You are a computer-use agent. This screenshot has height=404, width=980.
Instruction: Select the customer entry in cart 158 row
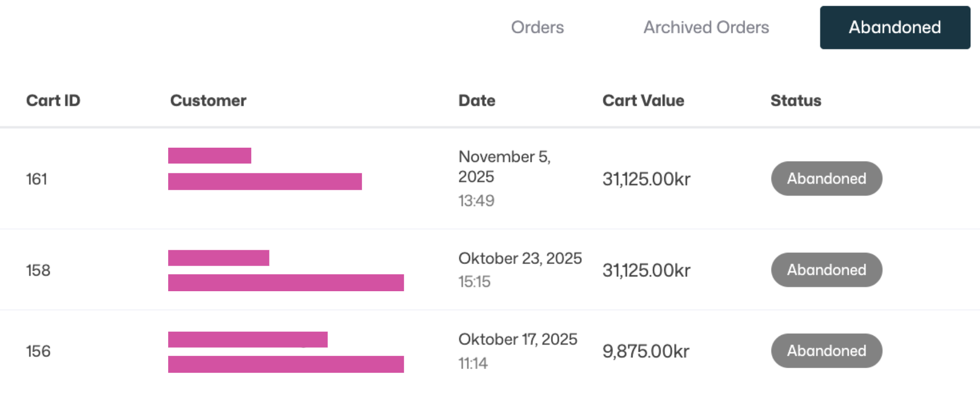[x=285, y=271]
